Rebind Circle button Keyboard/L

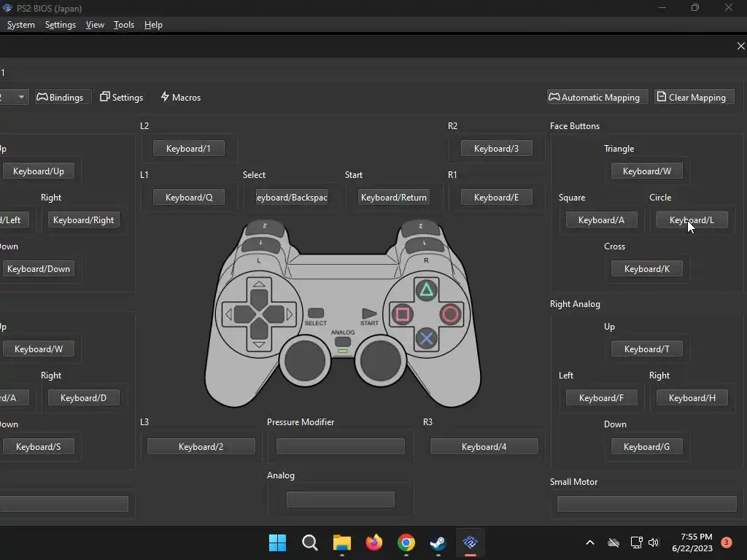coord(692,220)
